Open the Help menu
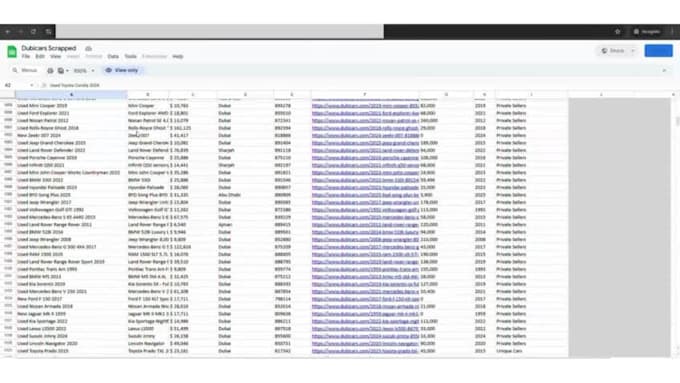The image size is (680, 383). point(178,56)
